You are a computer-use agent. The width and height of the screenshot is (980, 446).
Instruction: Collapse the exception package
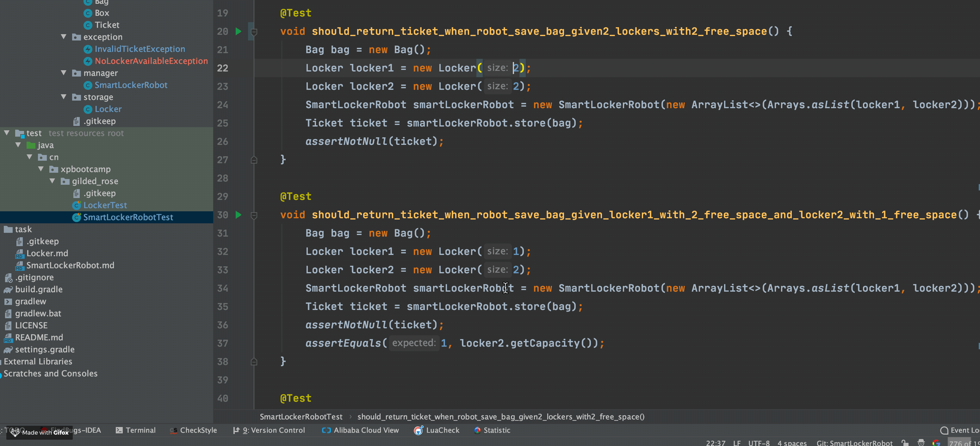64,37
